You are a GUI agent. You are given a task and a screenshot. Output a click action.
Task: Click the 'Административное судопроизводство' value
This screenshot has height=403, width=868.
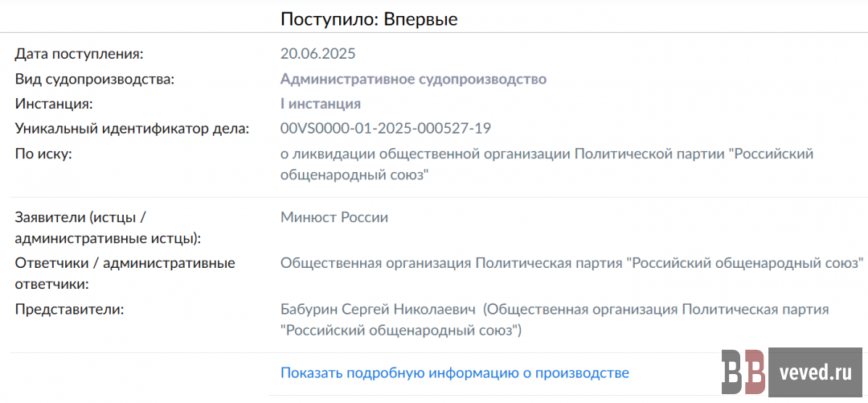tap(413, 79)
